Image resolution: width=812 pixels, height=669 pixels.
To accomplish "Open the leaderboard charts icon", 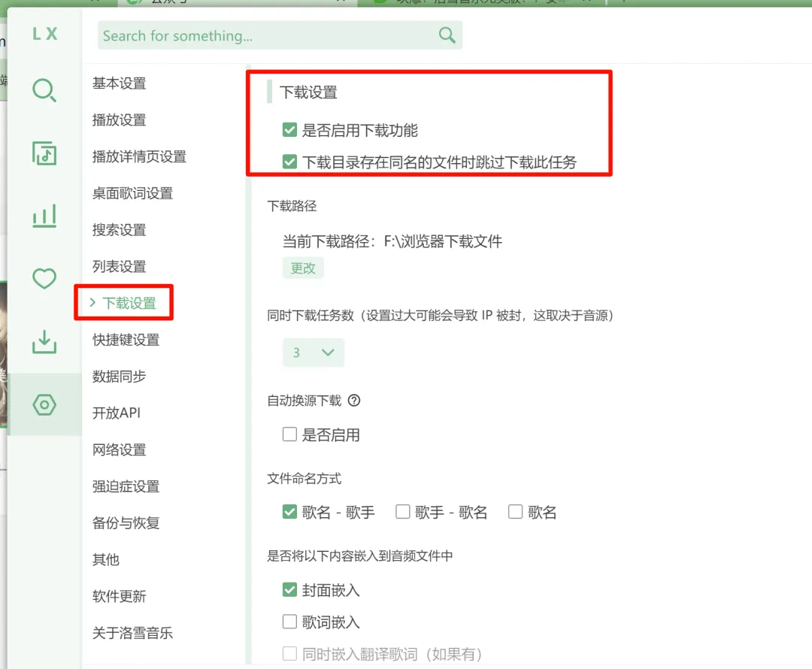I will [x=44, y=216].
